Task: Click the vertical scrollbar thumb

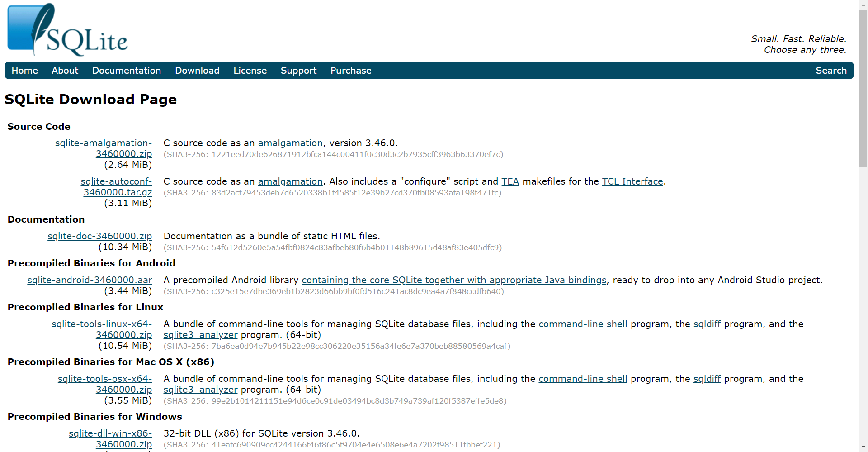Action: pos(863,88)
